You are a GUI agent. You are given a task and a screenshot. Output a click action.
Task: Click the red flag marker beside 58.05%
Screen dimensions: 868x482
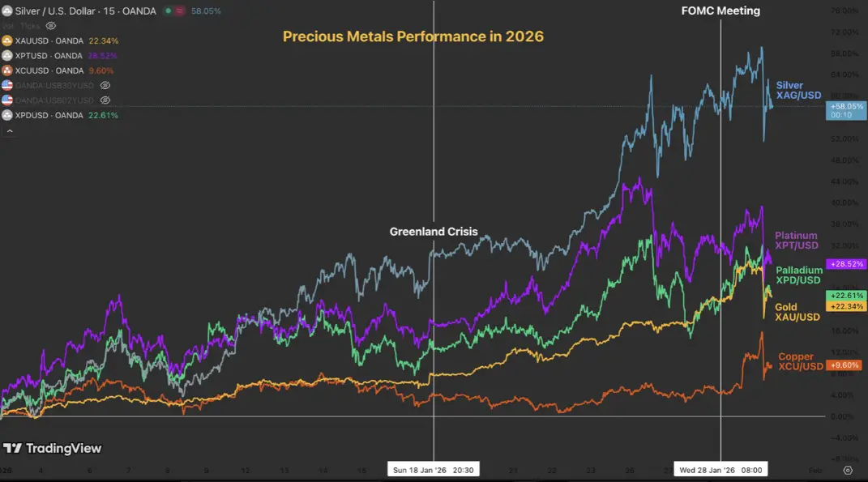pyautogui.click(x=179, y=11)
